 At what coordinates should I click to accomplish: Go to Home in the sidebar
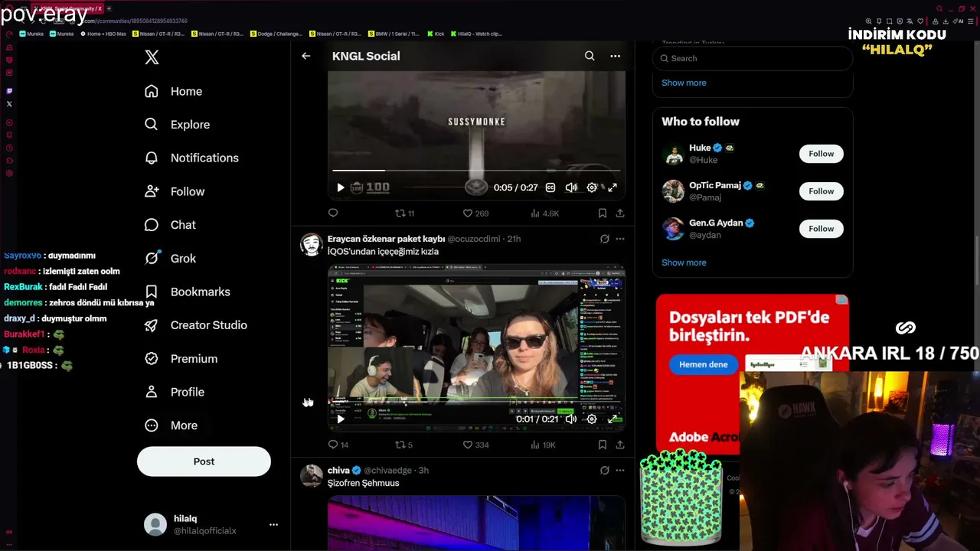point(174,91)
